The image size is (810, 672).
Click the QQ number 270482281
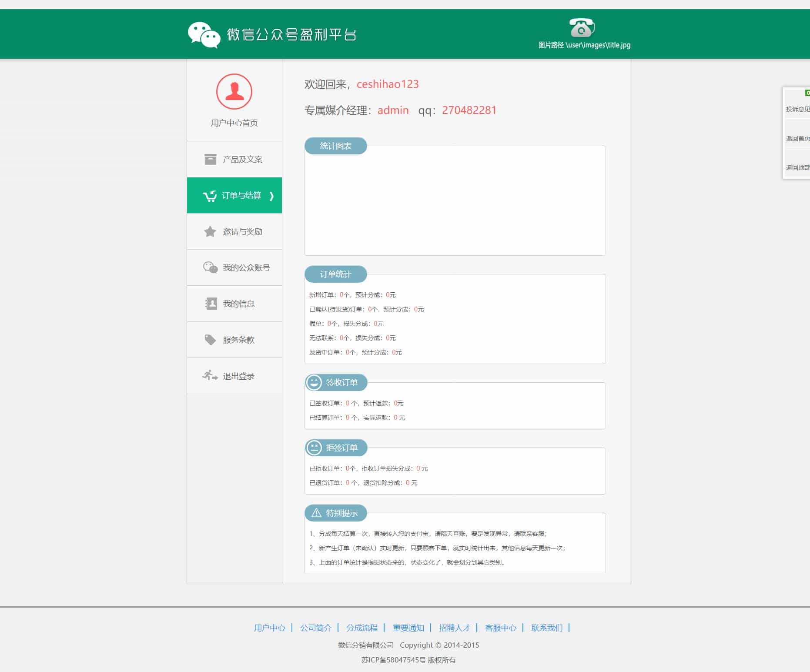pyautogui.click(x=469, y=110)
